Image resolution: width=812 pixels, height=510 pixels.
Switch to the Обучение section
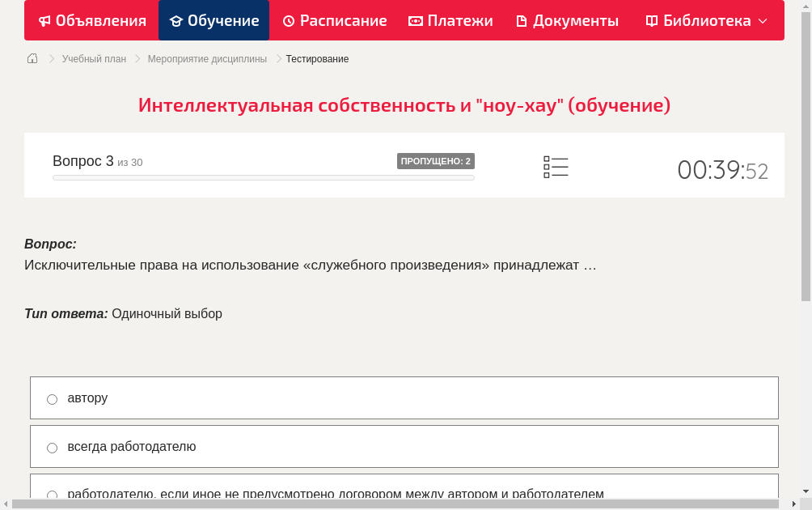(214, 20)
